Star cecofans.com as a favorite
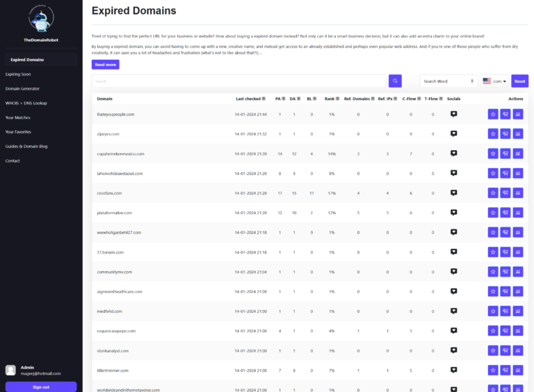Viewport: 534px width, 392px height. pos(493,193)
